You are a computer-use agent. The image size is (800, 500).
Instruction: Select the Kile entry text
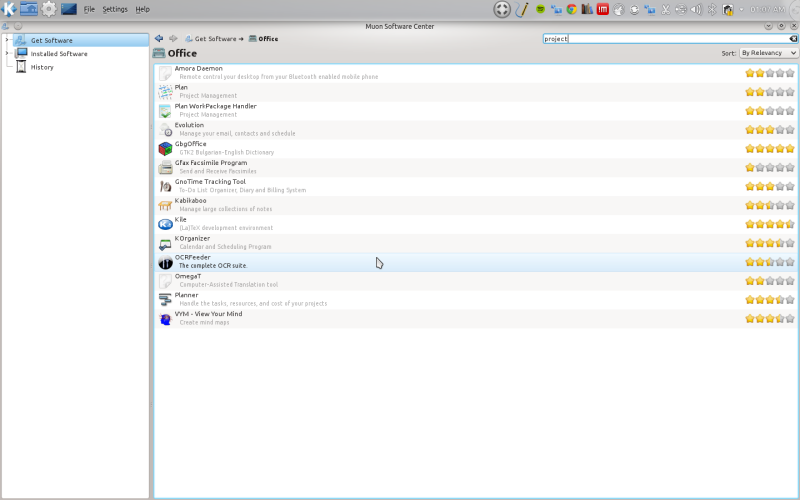click(181, 219)
